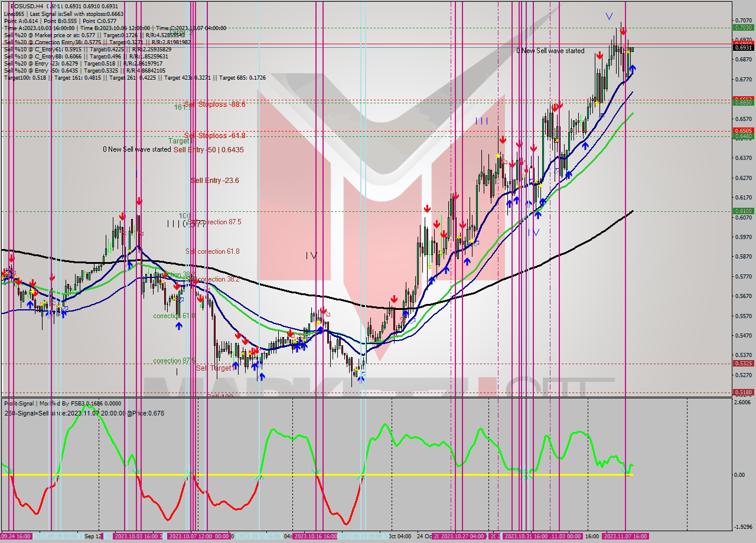Click the 2023.10.03 16:00 time marker
The image size is (756, 543).
click(136, 537)
